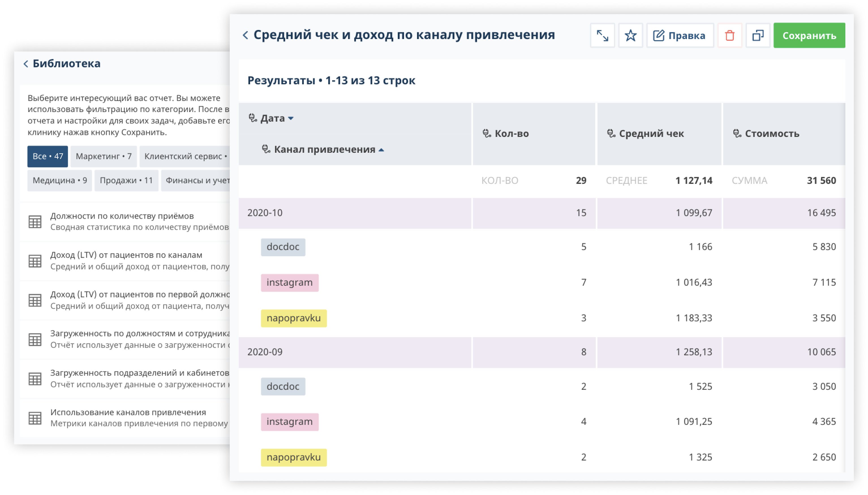868x495 pixels.
Task: Duplicate the report with copy icon
Action: (x=758, y=35)
